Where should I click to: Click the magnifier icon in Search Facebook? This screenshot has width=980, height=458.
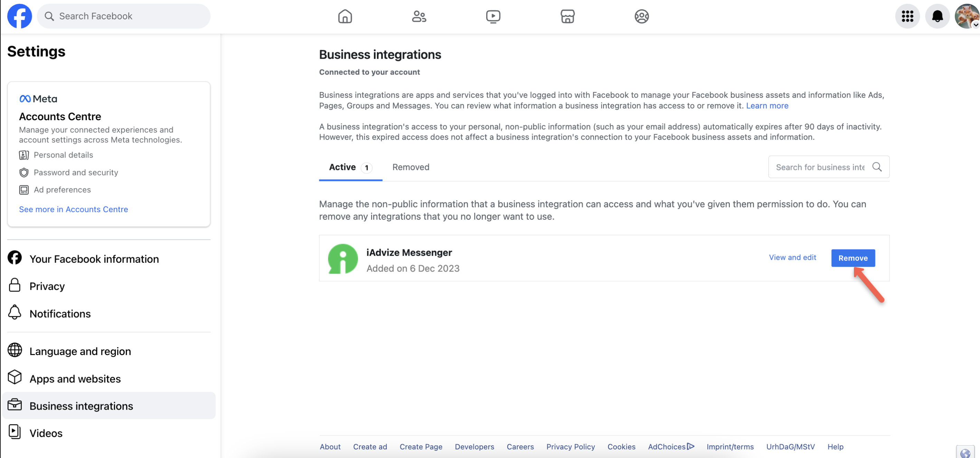(x=49, y=16)
